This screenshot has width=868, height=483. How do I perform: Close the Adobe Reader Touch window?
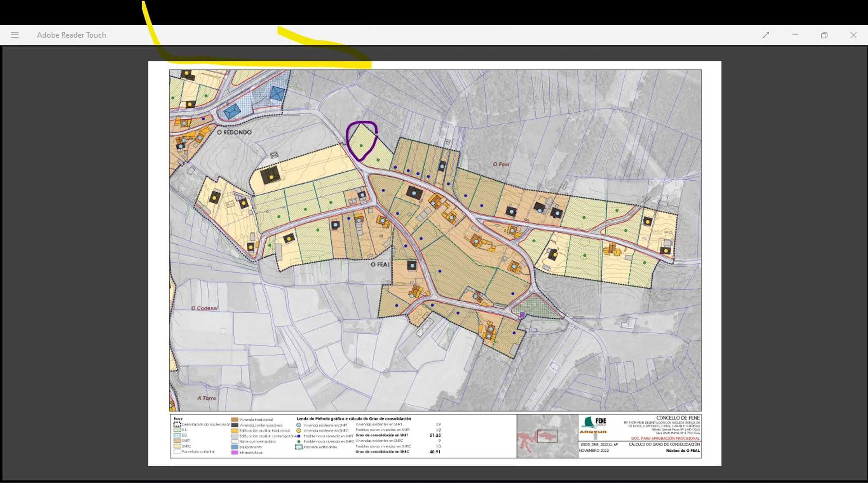coord(853,35)
